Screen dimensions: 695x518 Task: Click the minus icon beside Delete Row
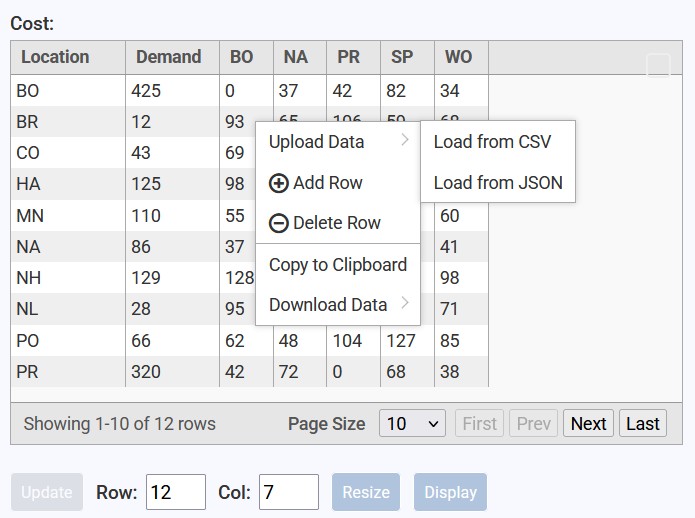(279, 223)
